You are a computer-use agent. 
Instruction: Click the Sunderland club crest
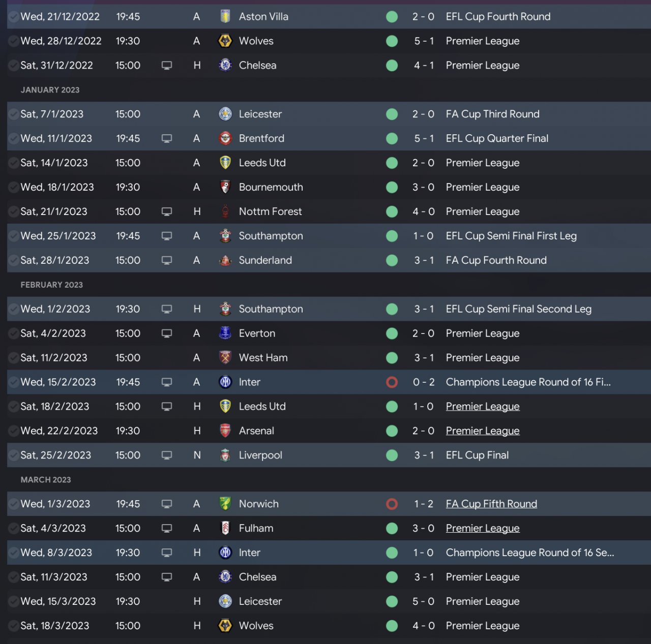[x=225, y=260]
